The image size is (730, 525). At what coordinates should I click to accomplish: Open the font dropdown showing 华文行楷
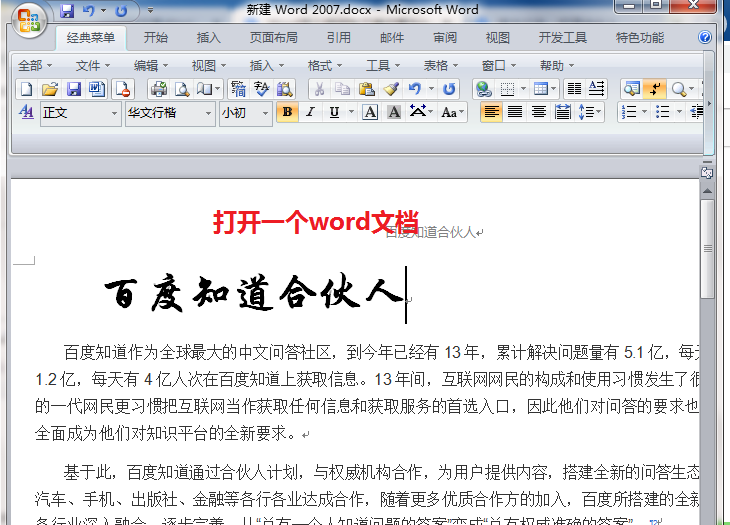tap(170, 113)
